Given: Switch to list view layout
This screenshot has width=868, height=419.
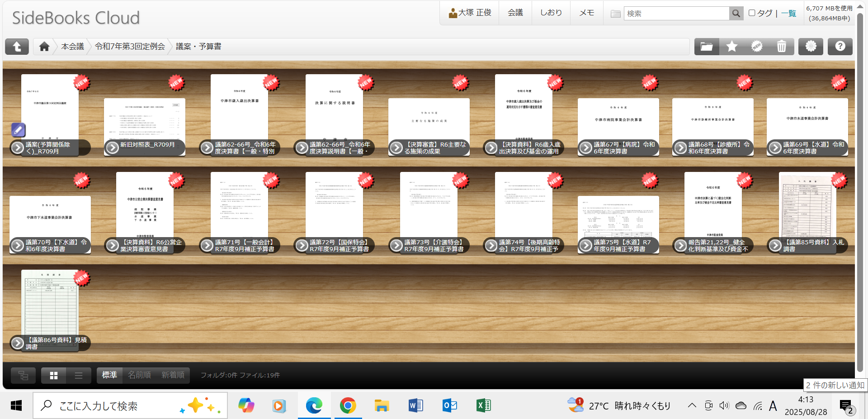Looking at the screenshot, I should coord(78,376).
